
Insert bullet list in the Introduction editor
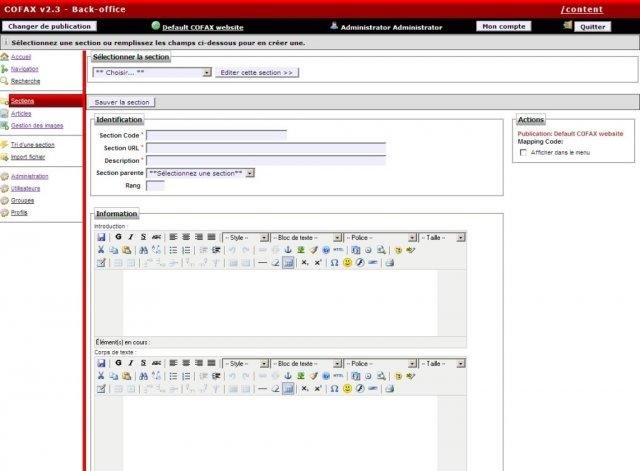[x=173, y=250]
